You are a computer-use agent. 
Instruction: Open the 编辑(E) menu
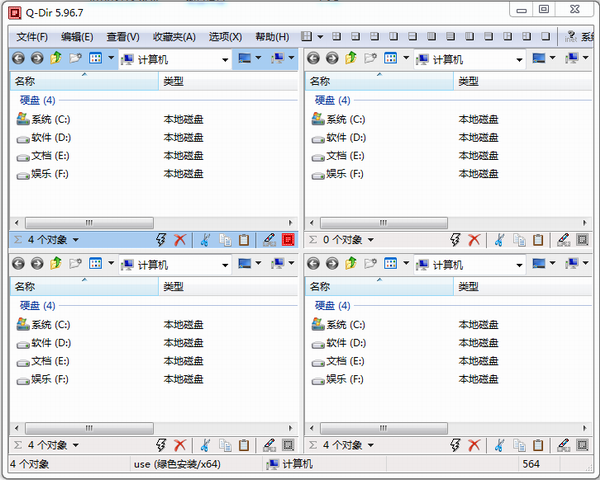tap(77, 37)
